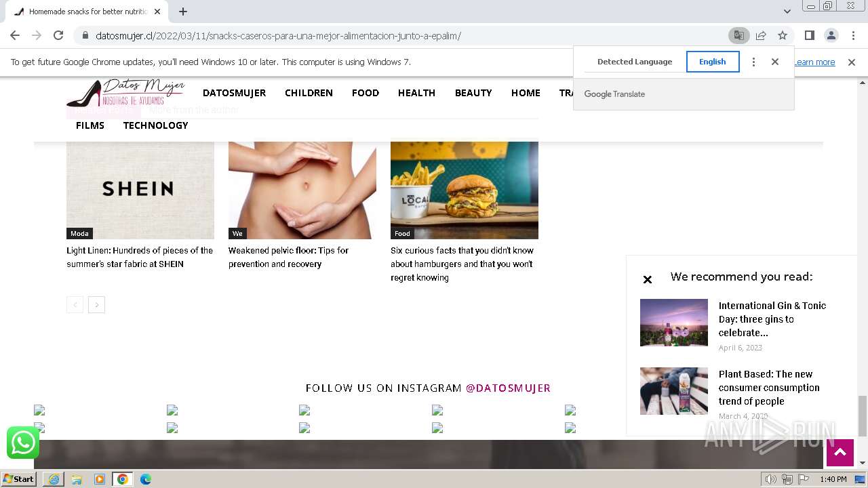The width and height of the screenshot is (868, 488).
Task: Click the 1:40 PM taskbar clock
Action: pyautogui.click(x=833, y=479)
